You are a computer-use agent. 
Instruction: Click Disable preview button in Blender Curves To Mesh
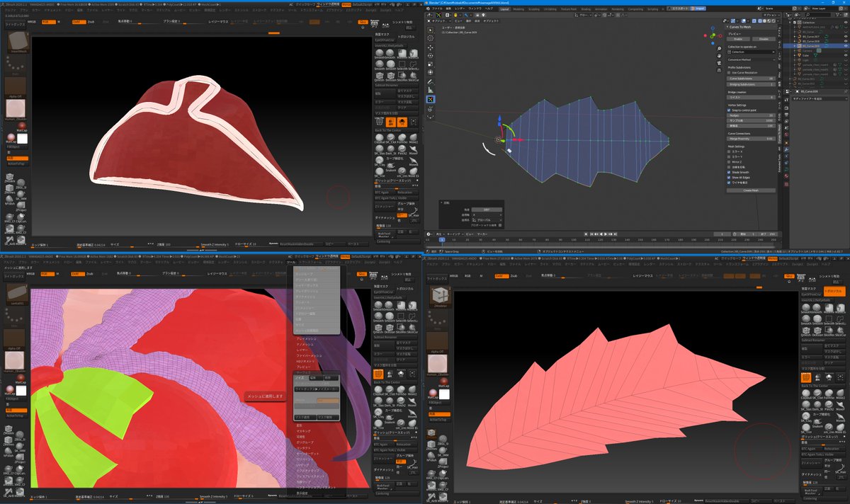tap(764, 39)
